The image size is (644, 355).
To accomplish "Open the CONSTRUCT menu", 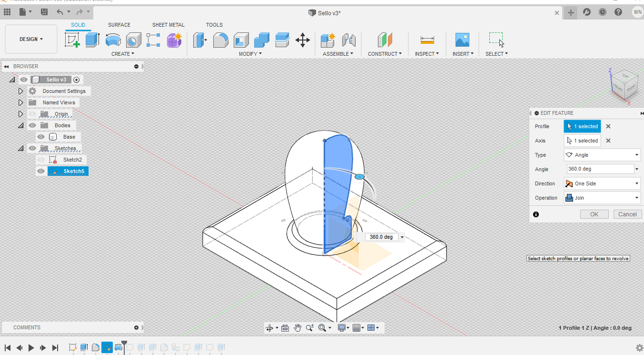I will tap(385, 54).
